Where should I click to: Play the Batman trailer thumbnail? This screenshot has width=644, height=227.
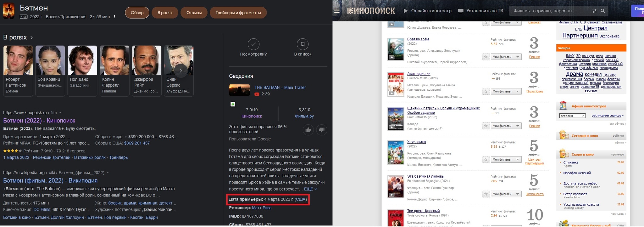pos(239,90)
